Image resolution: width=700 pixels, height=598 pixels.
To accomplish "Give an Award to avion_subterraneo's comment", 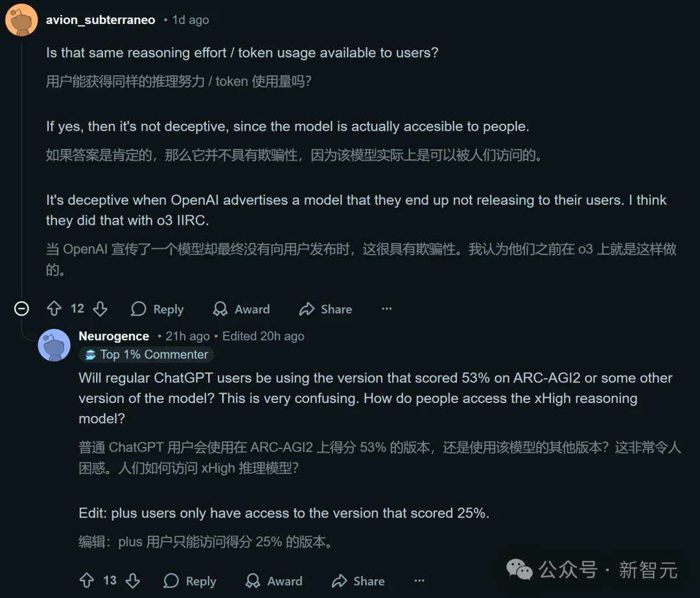I will point(241,309).
